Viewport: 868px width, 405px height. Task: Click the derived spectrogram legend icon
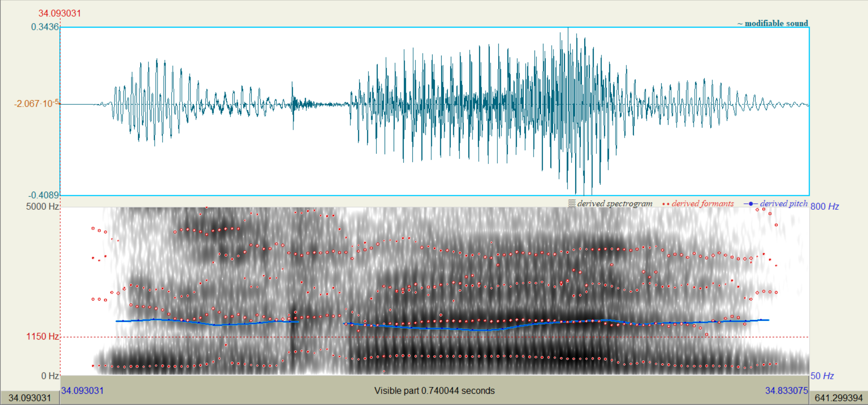pos(572,204)
